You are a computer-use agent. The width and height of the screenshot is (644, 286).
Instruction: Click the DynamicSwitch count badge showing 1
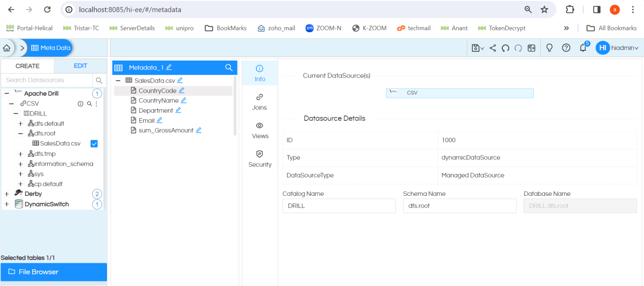coord(97,204)
